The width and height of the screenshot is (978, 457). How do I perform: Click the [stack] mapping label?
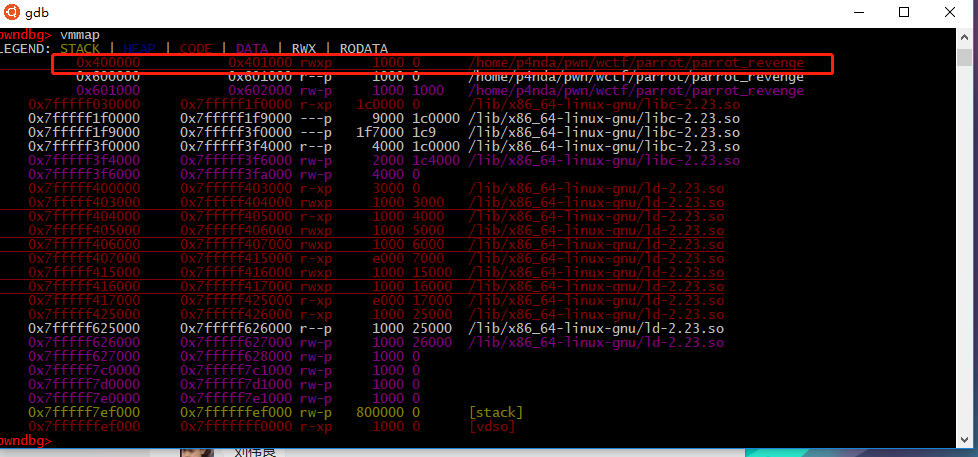pyautogui.click(x=496, y=412)
